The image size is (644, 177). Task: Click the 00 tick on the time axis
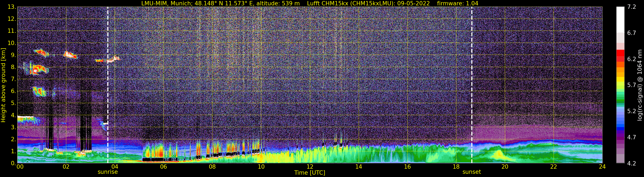pos(20,167)
